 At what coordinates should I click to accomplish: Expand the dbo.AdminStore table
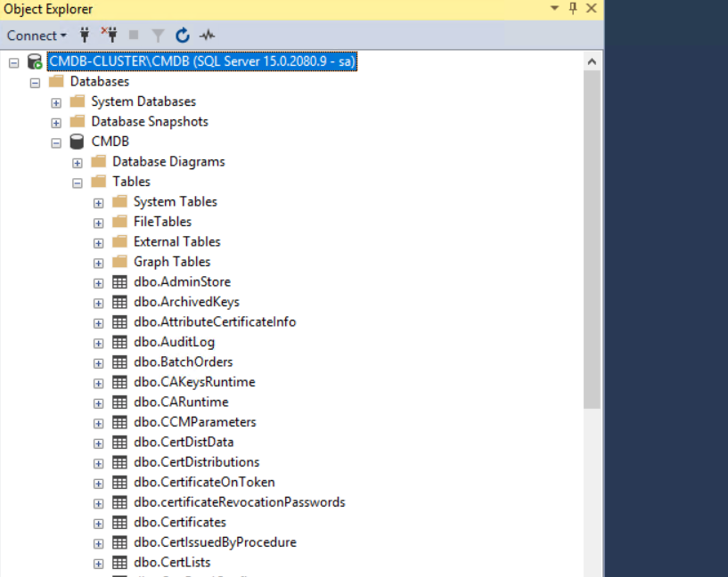click(98, 283)
